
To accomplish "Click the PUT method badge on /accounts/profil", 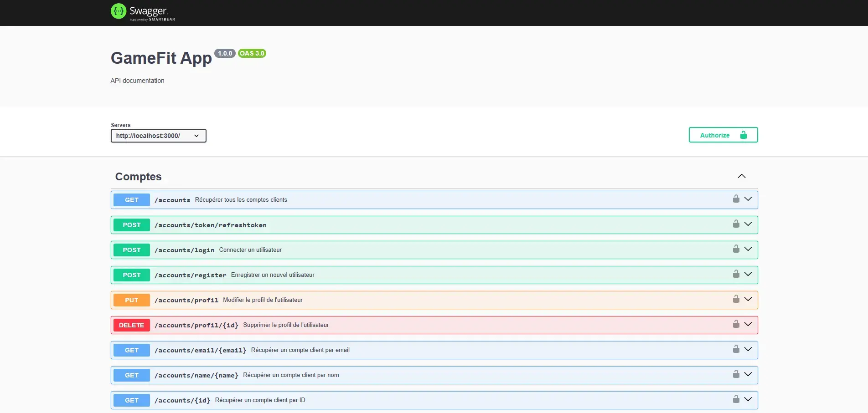I will point(131,300).
